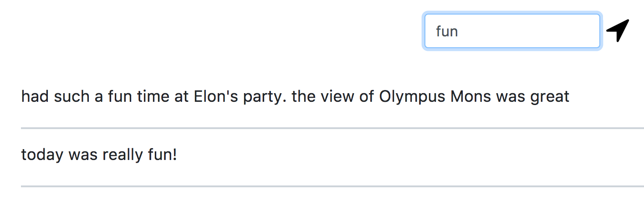Click the typed text "fun" in the search box

(x=446, y=31)
